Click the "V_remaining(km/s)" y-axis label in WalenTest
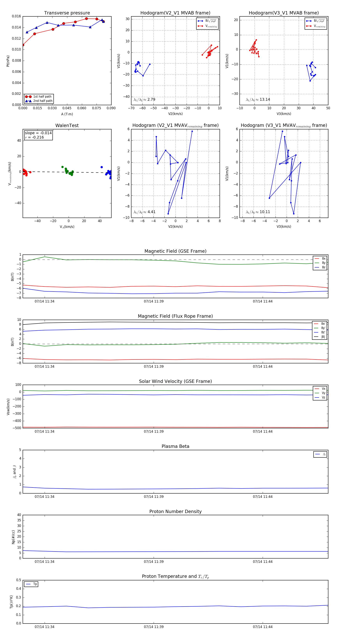The width and height of the screenshot is (351, 644). [x=10, y=173]
